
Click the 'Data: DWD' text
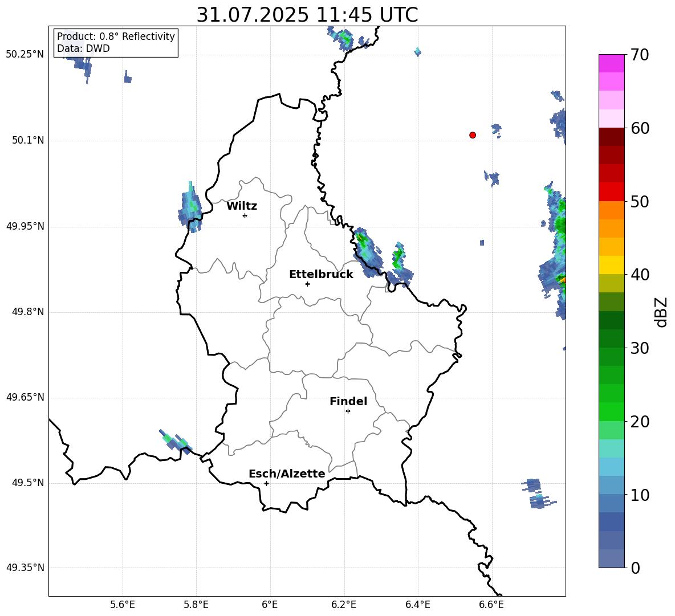(x=83, y=48)
